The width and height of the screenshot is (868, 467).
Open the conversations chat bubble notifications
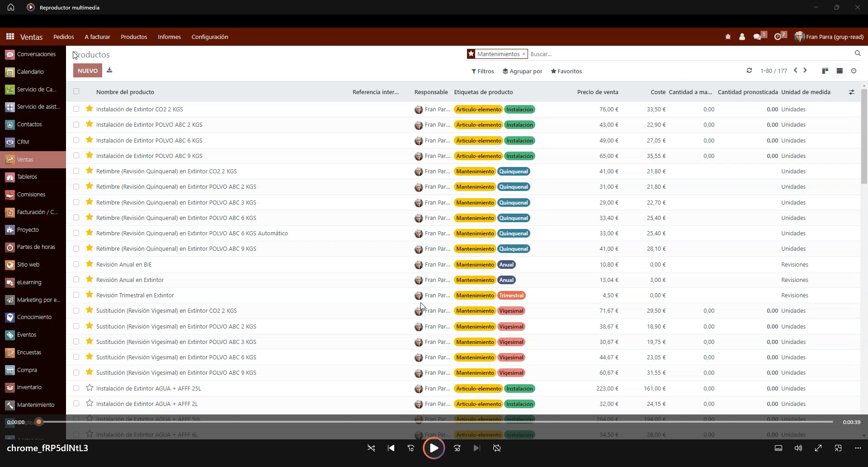[x=757, y=37]
